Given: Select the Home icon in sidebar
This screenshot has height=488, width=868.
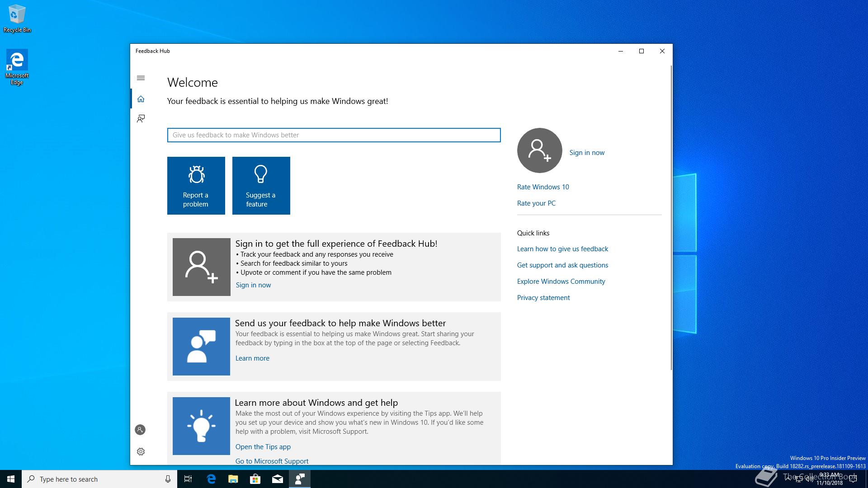Looking at the screenshot, I should [x=141, y=99].
